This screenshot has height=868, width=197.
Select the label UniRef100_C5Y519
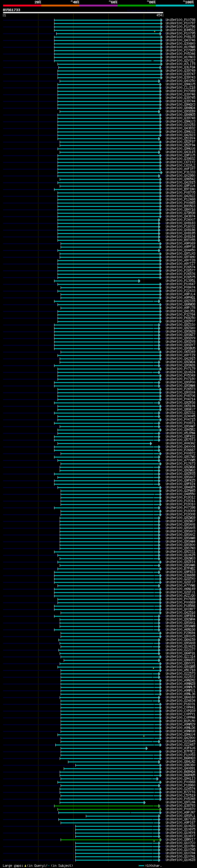180,796
